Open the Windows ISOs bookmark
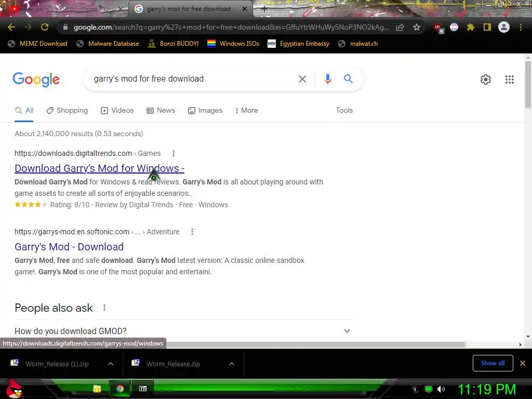 coord(233,44)
